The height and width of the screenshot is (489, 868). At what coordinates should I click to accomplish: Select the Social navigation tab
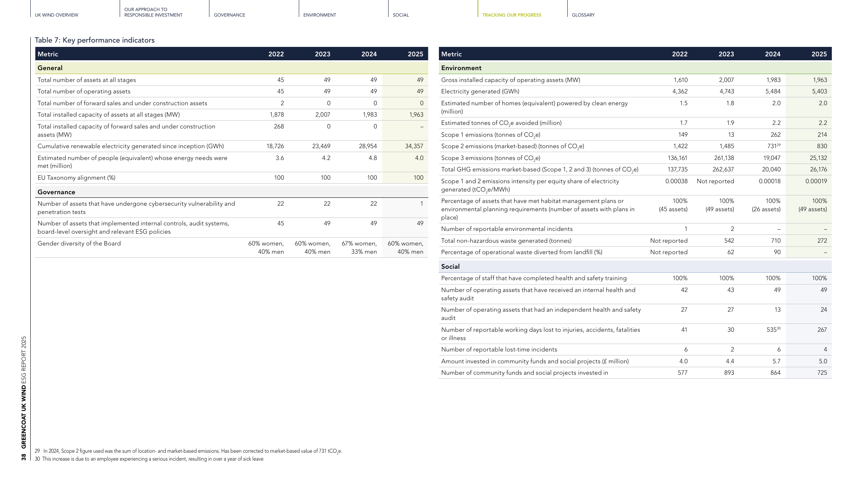pyautogui.click(x=401, y=15)
